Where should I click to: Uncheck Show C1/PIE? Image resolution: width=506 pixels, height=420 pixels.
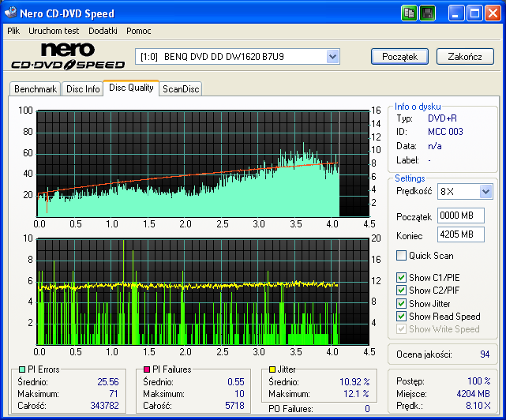point(401,278)
